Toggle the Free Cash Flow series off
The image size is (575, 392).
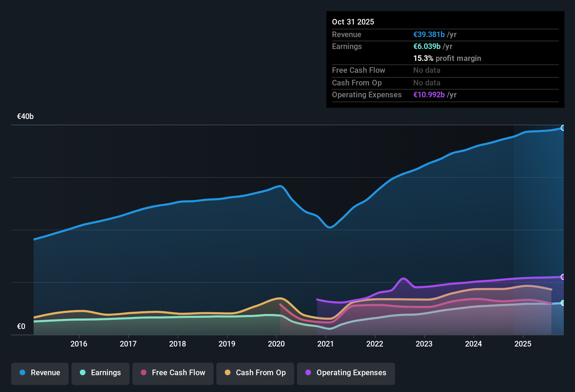[x=173, y=373]
